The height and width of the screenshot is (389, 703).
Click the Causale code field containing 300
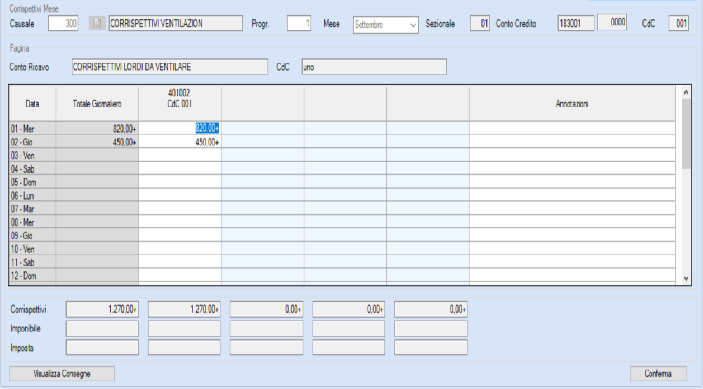63,23
